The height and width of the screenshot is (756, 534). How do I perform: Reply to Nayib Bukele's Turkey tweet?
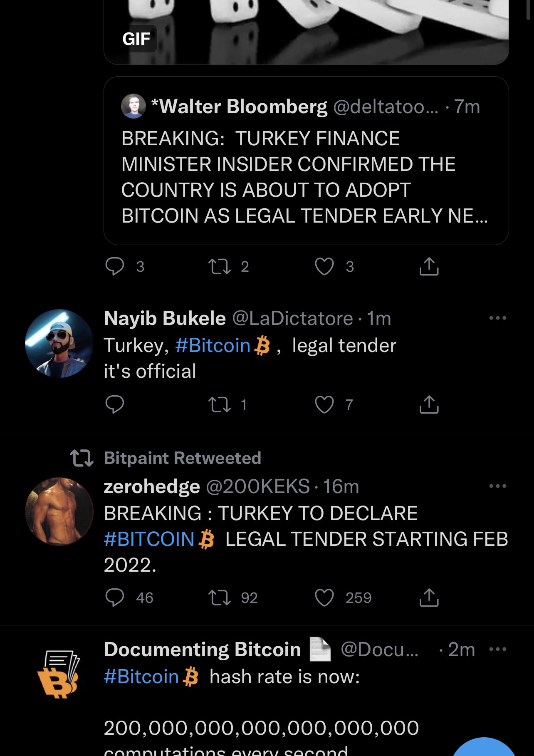pos(115,404)
